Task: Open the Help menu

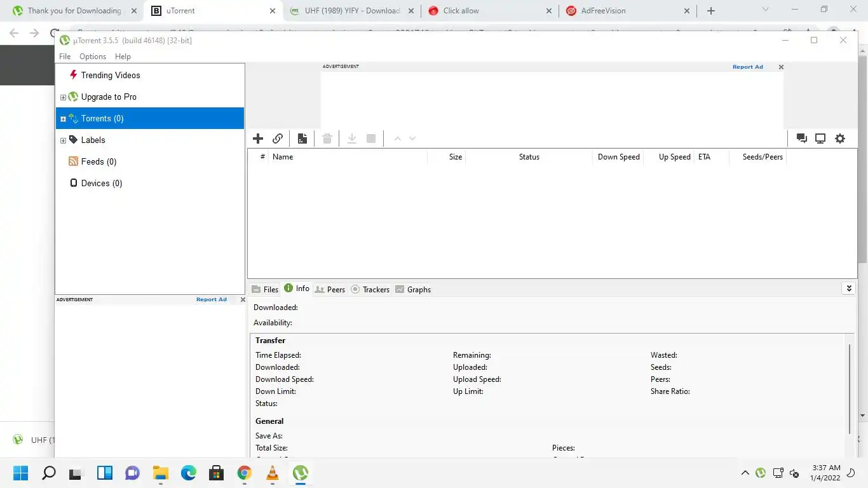Action: coord(123,57)
